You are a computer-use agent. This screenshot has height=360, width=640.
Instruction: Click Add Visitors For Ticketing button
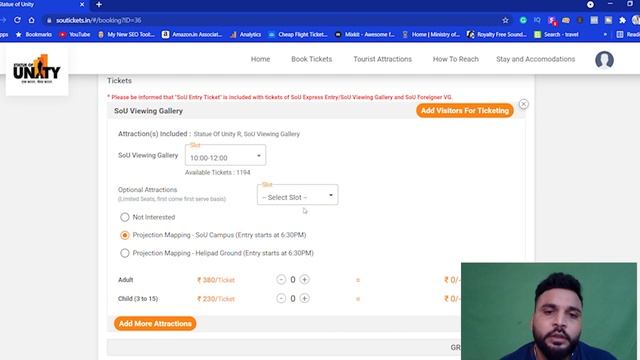tap(465, 111)
